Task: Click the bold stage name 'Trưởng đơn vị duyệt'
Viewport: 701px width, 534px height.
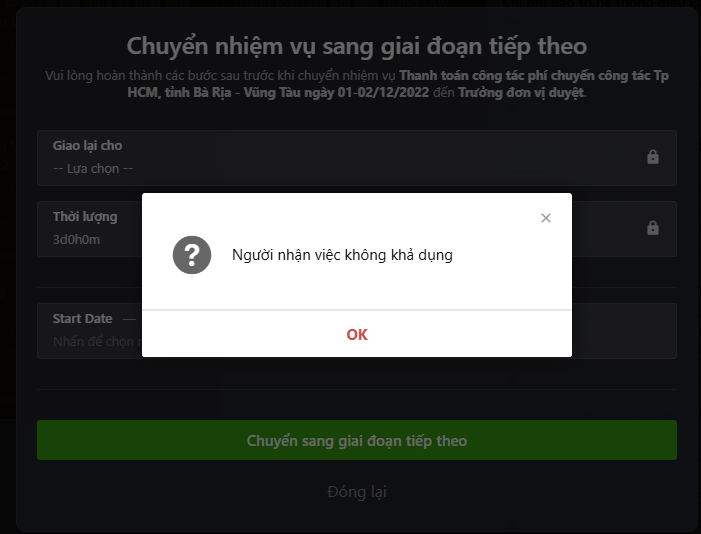Action: pyautogui.click(x=521, y=93)
